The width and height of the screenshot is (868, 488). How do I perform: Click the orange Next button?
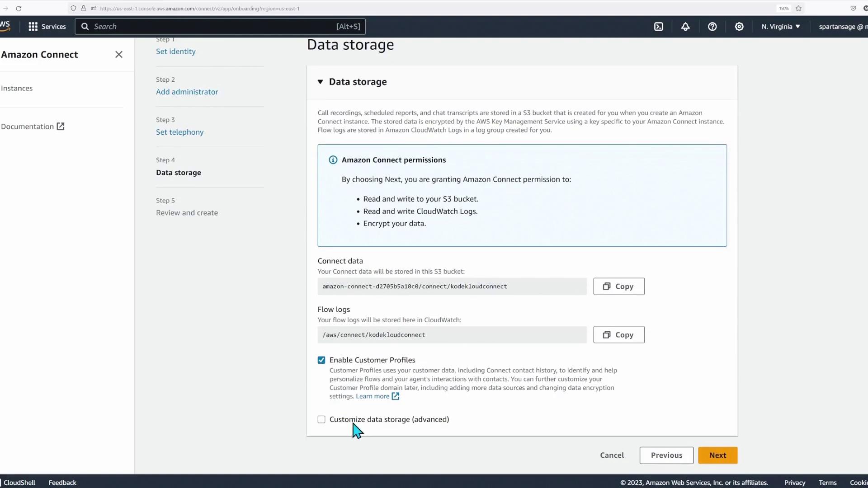(717, 455)
